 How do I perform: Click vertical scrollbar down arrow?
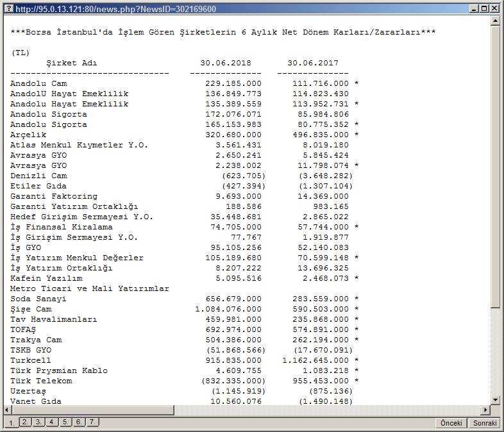(x=495, y=400)
